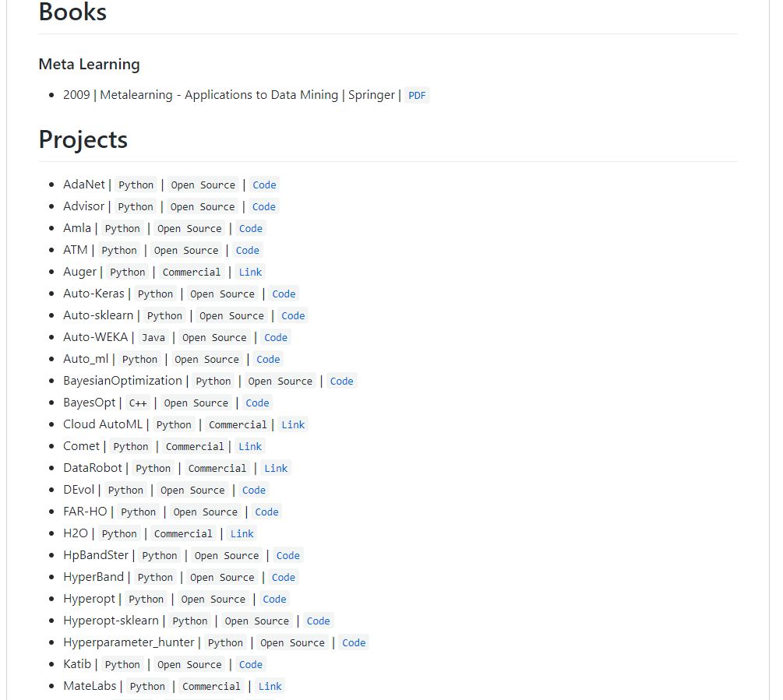Open the ATM Code link

[x=247, y=251]
